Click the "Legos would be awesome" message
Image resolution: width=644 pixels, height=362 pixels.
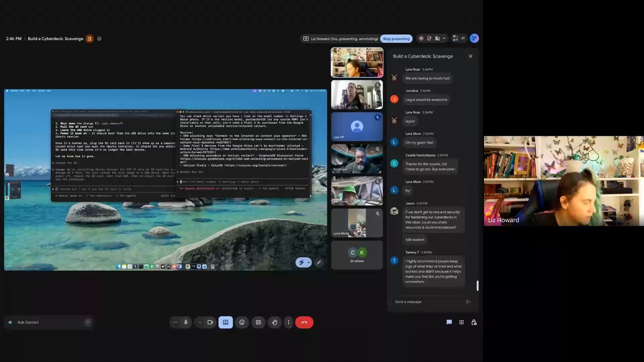426,100
